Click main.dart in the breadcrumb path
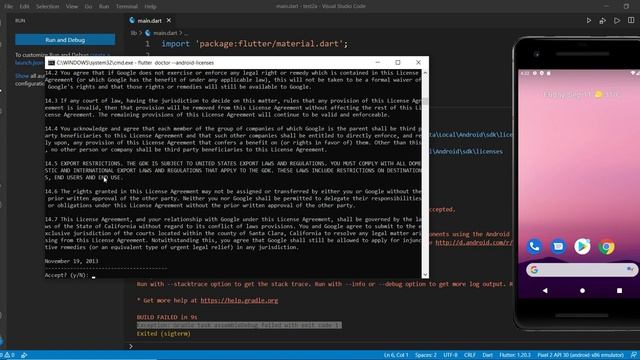The width and height of the screenshot is (640, 360). pos(165,33)
